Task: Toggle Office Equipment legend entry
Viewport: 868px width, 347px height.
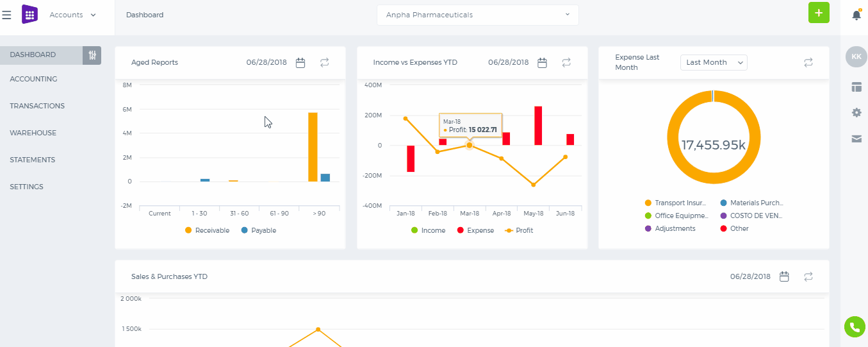Action: pyautogui.click(x=676, y=216)
